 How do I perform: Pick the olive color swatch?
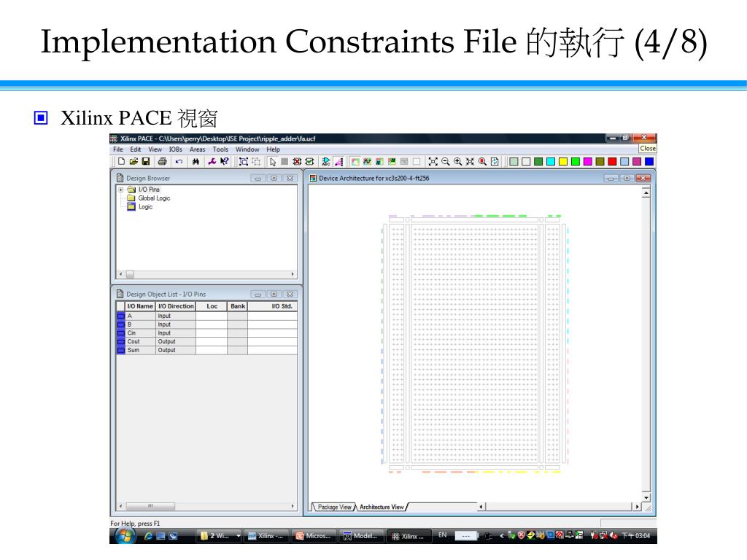(600, 162)
